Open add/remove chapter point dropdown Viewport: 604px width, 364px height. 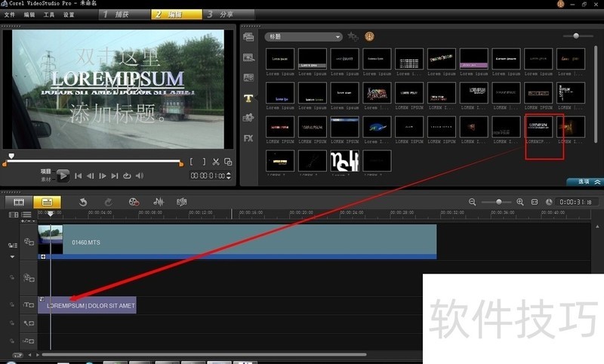point(28,221)
